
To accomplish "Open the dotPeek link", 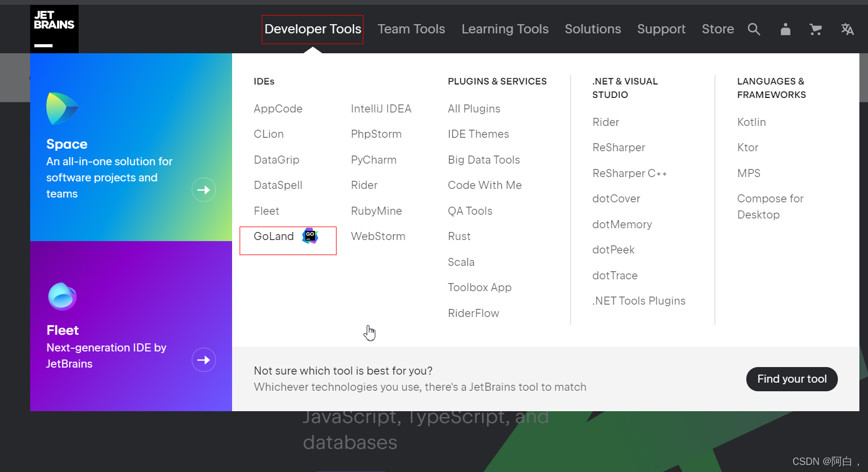I will (613, 250).
